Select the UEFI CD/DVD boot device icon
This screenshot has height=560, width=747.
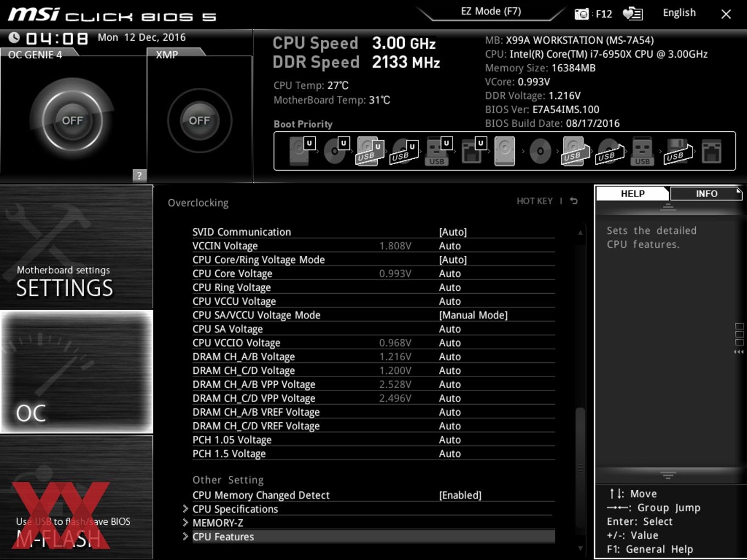coord(336,151)
